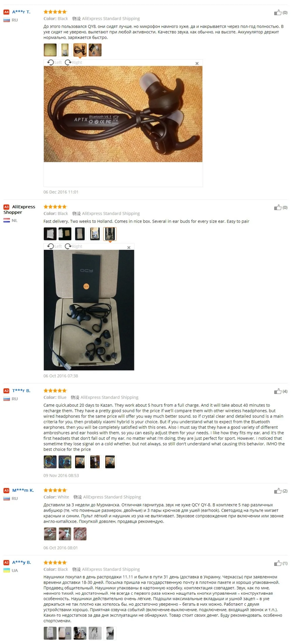Screen dimensions: 292x644
Task: Open first thumbnail in AliExpress Shopper's review
Action: (x=50, y=234)
